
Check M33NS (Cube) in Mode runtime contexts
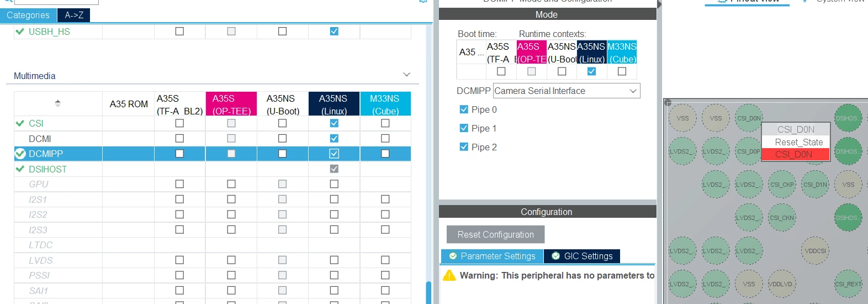tap(622, 71)
